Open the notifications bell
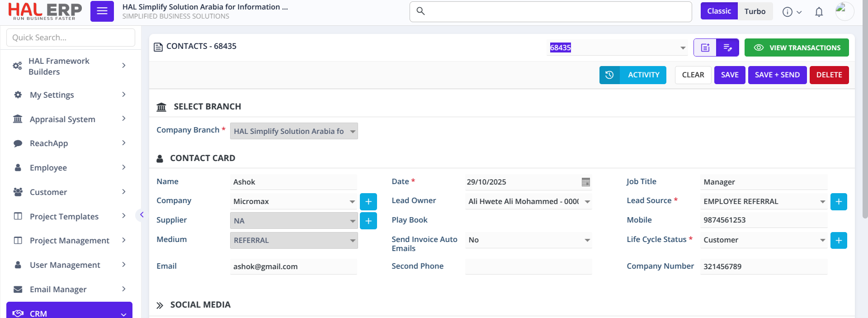The image size is (868, 318). [x=819, y=12]
